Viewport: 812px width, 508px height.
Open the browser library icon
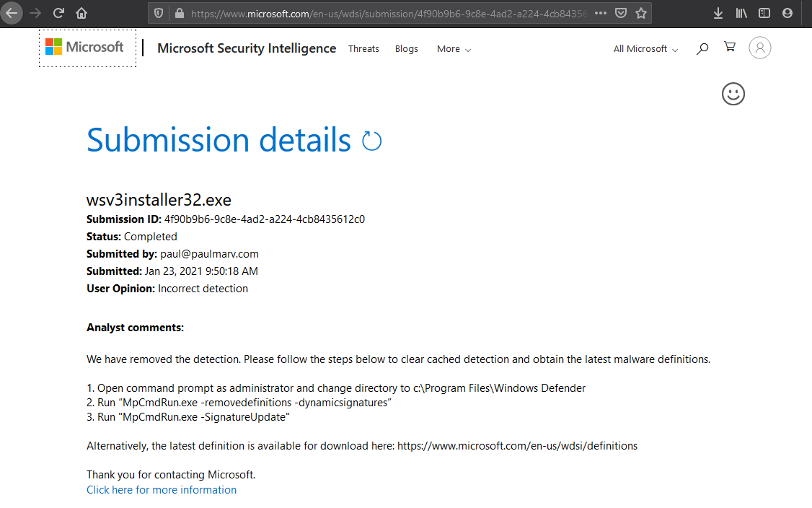click(x=741, y=13)
